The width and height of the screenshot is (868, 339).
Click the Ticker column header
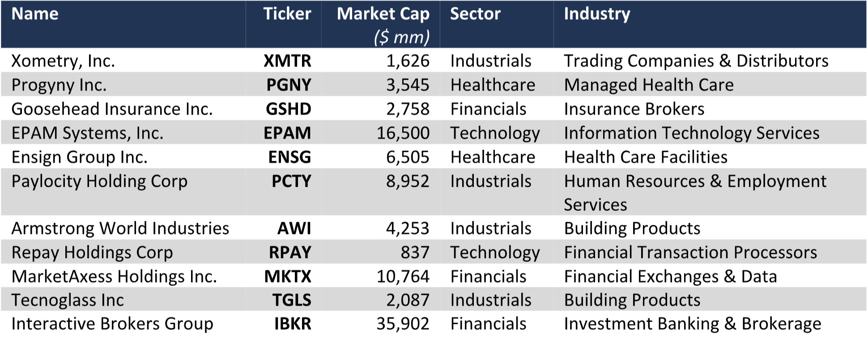(x=287, y=14)
